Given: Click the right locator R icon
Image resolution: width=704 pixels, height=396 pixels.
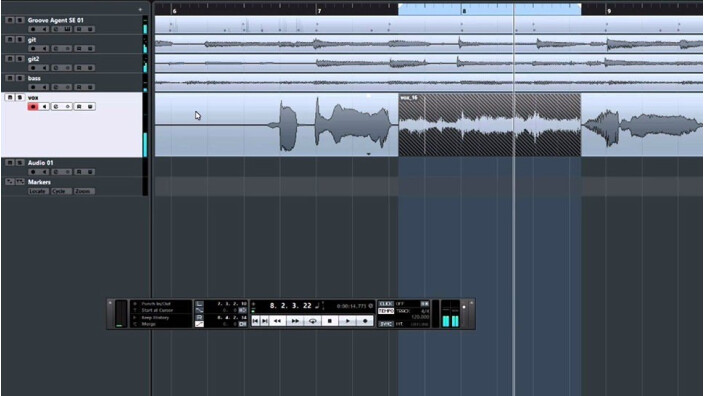Looking at the screenshot, I should [199, 317].
